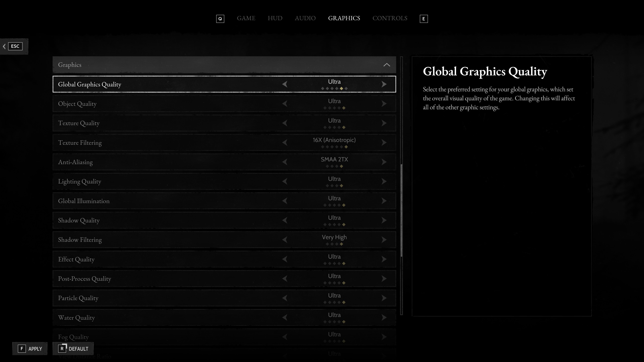Increase Global Graphics Quality with right arrow
This screenshot has height=362, width=644.
point(384,84)
